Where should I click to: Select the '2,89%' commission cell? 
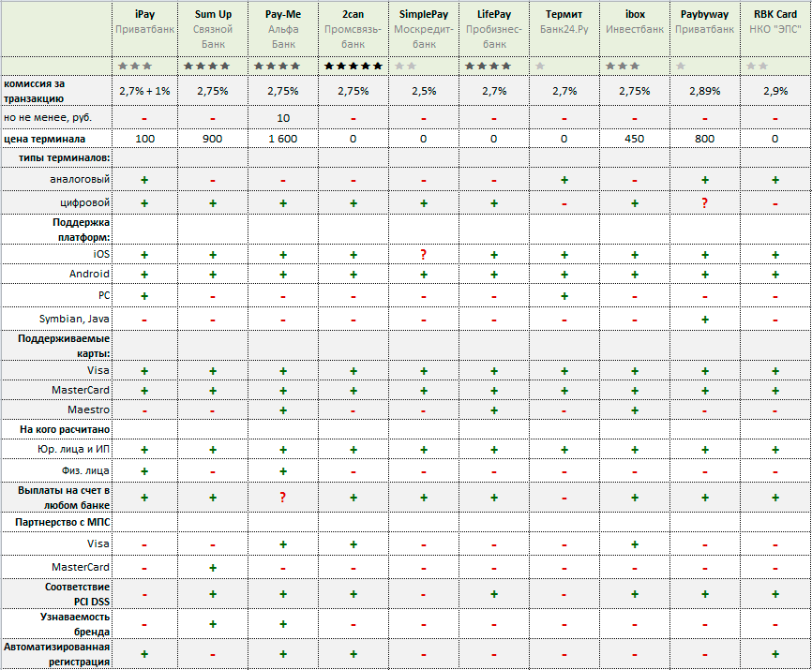[704, 91]
